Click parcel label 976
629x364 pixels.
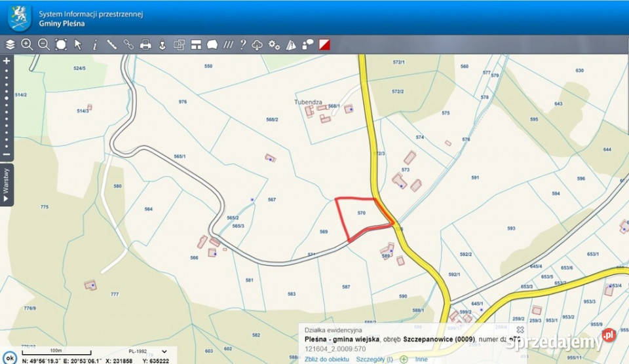tap(183, 102)
